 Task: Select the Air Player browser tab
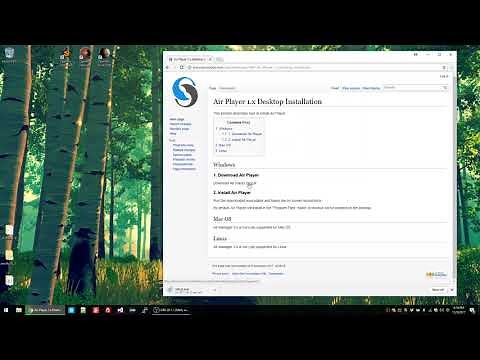(189, 59)
